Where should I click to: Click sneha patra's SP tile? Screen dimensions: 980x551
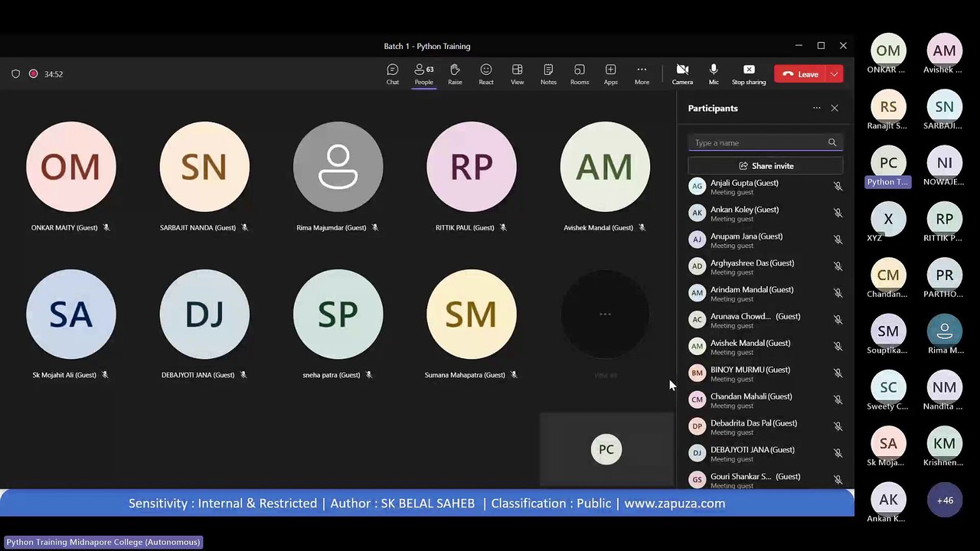pyautogui.click(x=338, y=315)
